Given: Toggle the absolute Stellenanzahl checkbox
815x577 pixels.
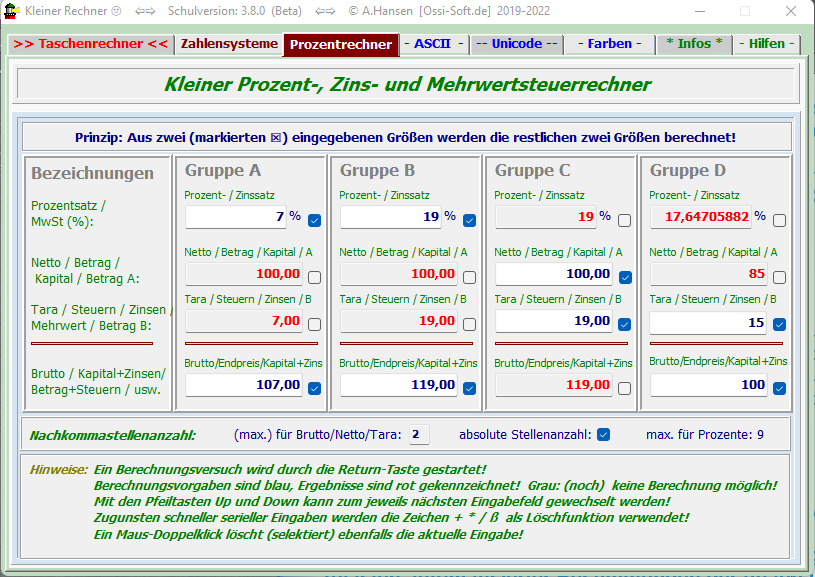Looking at the screenshot, I should (603, 434).
